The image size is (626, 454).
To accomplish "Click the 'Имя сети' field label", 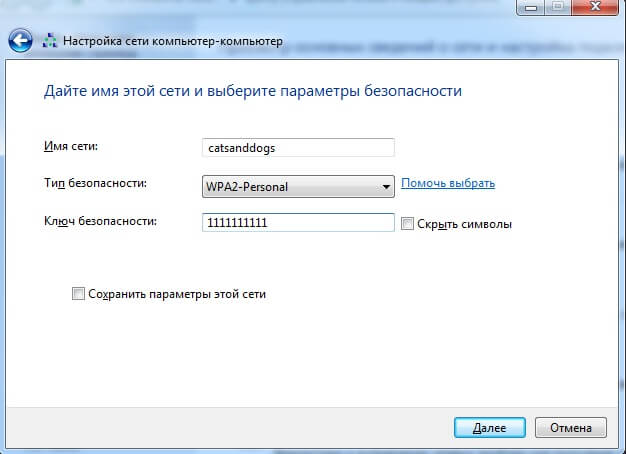I will (x=77, y=147).
